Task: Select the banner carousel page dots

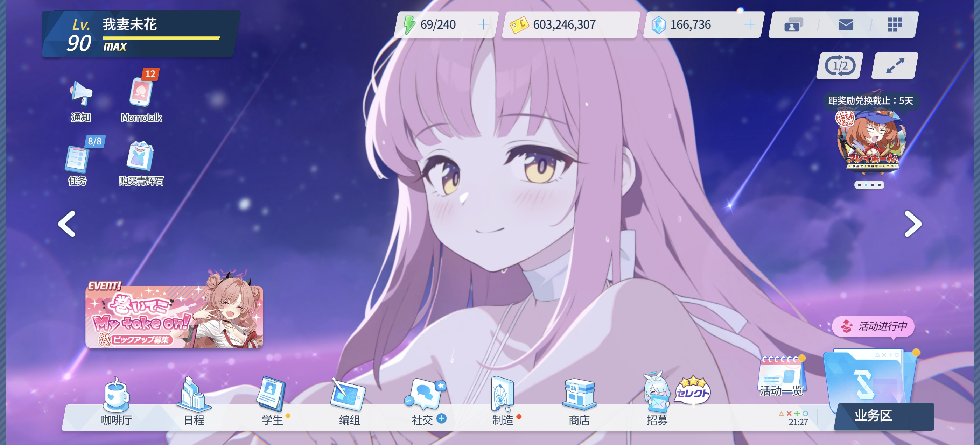Action: pyautogui.click(x=869, y=185)
